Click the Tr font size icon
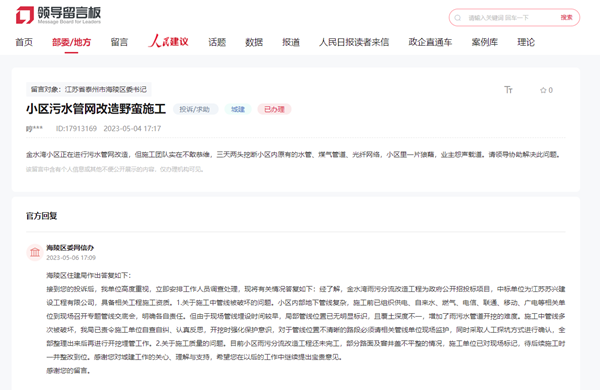The width and height of the screenshot is (600, 390). (x=508, y=90)
